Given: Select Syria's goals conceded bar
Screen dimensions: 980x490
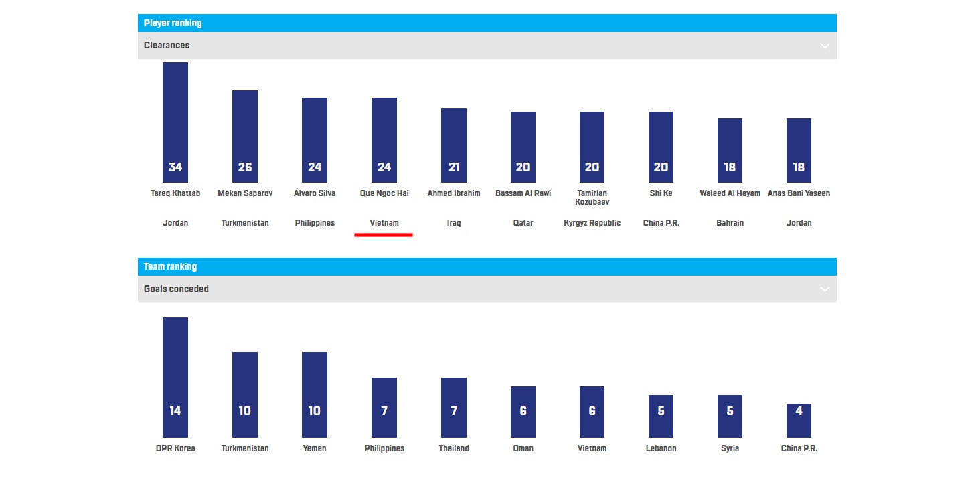Looking at the screenshot, I should pos(730,416).
